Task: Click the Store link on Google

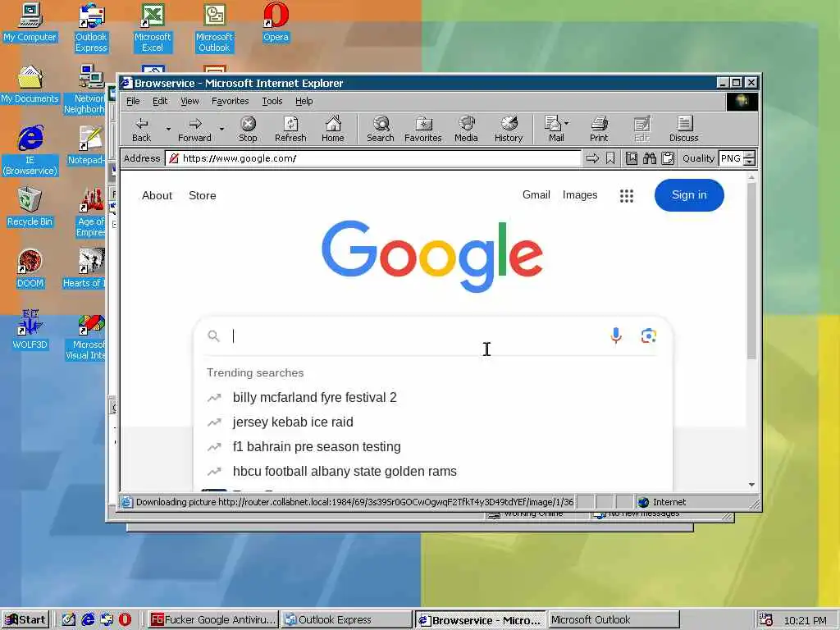Action: point(203,195)
